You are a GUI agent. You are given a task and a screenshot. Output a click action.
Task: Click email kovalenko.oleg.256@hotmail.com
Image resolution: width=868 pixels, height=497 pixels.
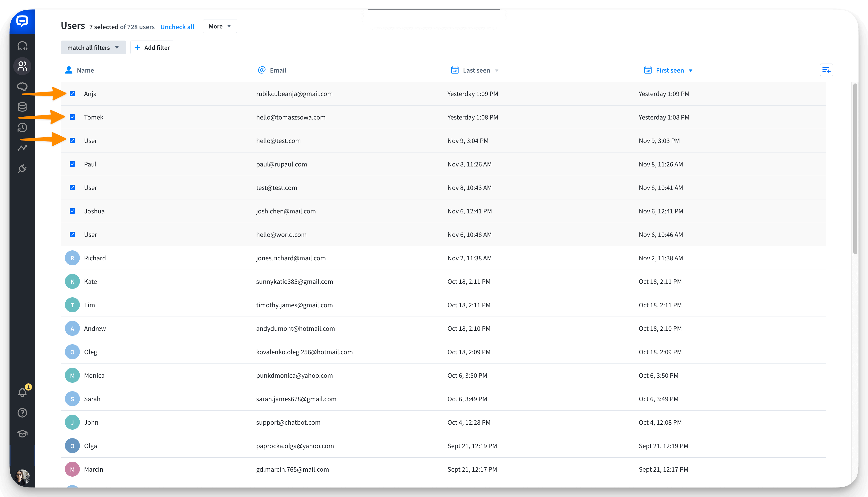click(x=304, y=352)
